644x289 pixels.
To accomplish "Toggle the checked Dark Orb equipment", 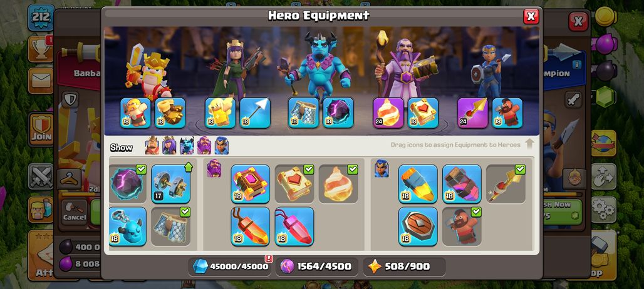I will (128, 184).
